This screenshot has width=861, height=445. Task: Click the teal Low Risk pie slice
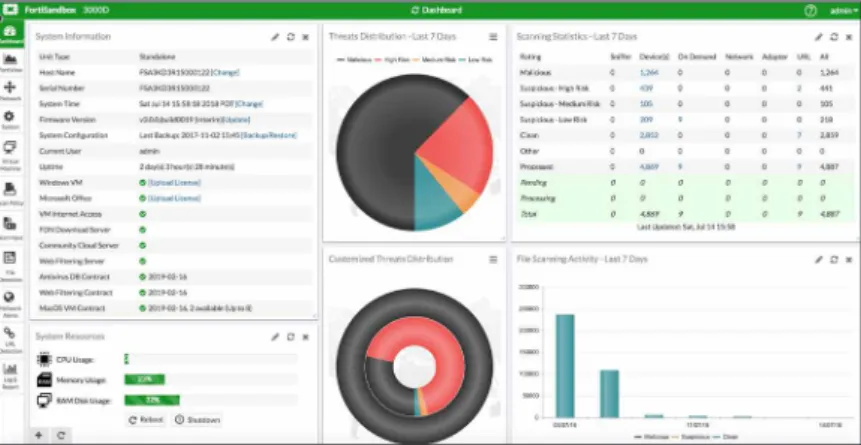(434, 202)
